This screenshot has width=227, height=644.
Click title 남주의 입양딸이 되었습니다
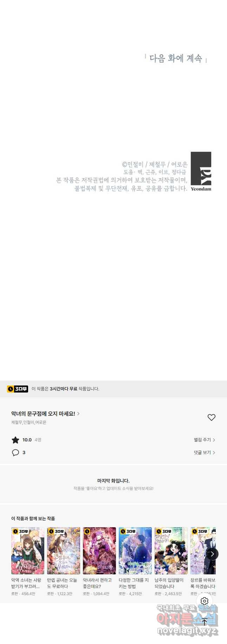coord(169,583)
